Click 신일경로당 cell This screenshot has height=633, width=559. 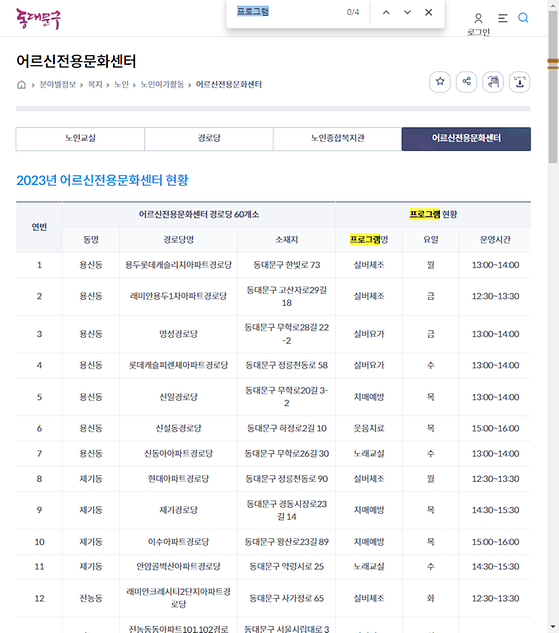[178, 397]
